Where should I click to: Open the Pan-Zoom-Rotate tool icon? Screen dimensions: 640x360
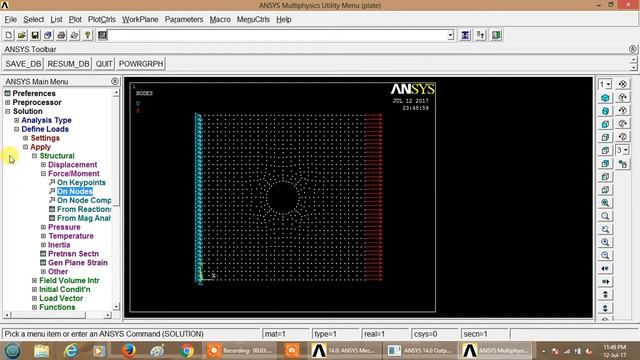[48, 35]
